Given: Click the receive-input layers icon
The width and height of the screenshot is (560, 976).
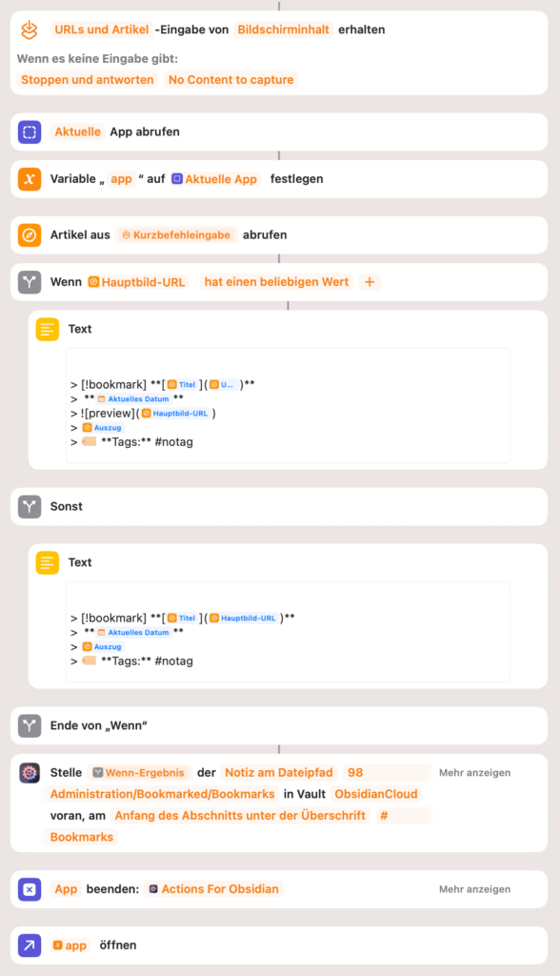Looking at the screenshot, I should click(30, 30).
